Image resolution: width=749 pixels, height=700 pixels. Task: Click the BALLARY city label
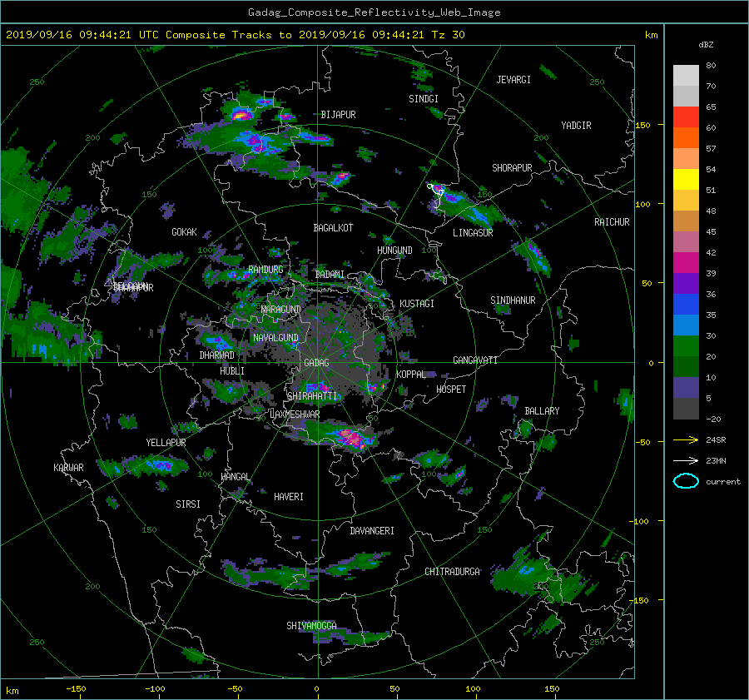(x=542, y=411)
